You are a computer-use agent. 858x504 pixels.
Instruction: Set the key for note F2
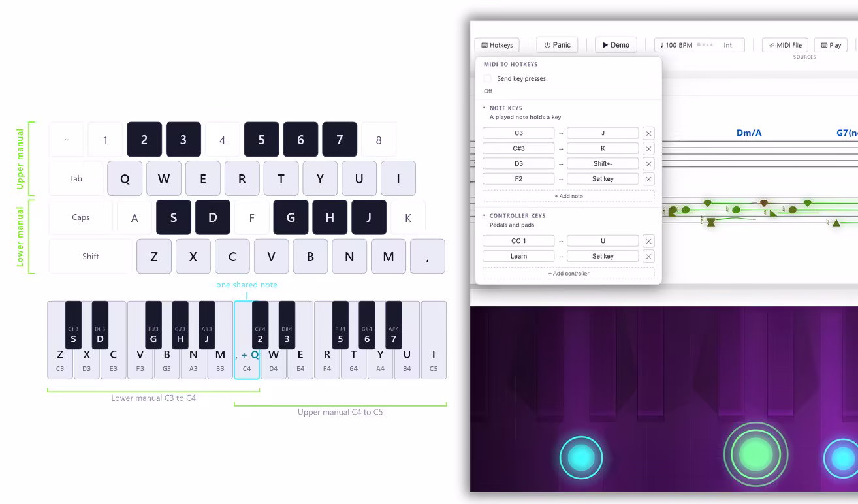tap(603, 179)
